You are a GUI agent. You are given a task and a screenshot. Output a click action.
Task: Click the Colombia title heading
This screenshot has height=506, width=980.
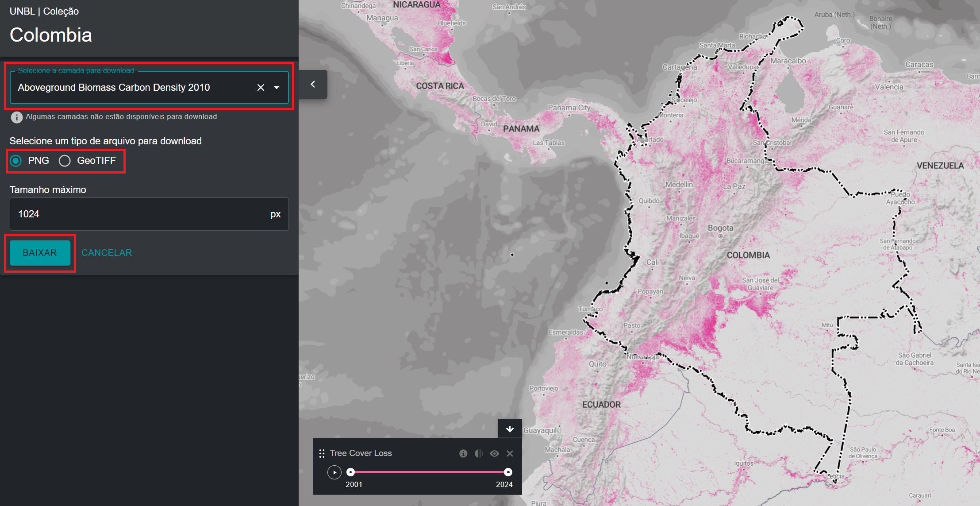[51, 35]
